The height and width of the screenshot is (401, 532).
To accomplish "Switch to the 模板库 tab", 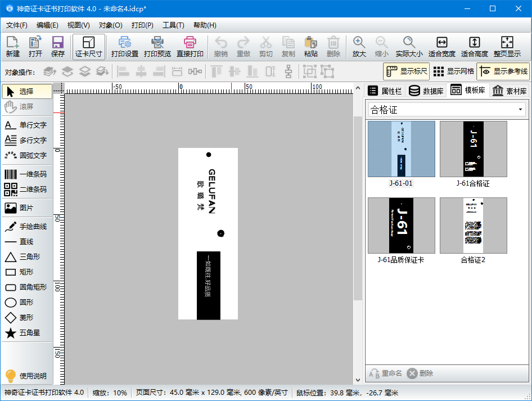I will [468, 90].
